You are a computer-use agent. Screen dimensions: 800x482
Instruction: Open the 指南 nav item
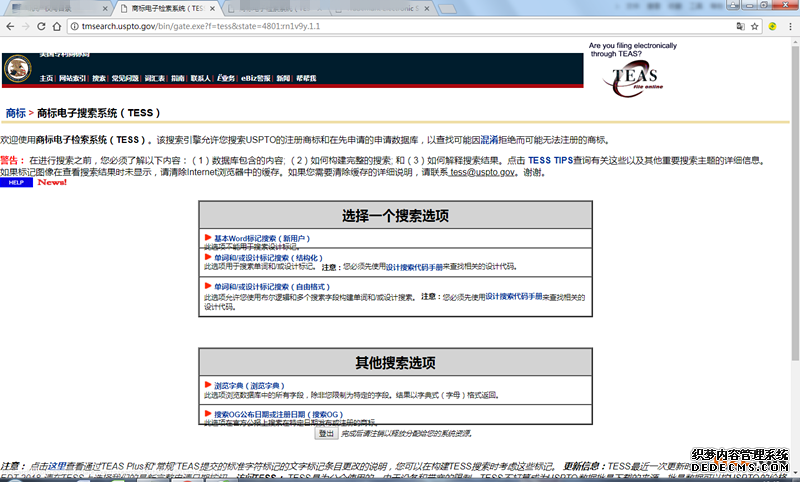click(x=178, y=78)
